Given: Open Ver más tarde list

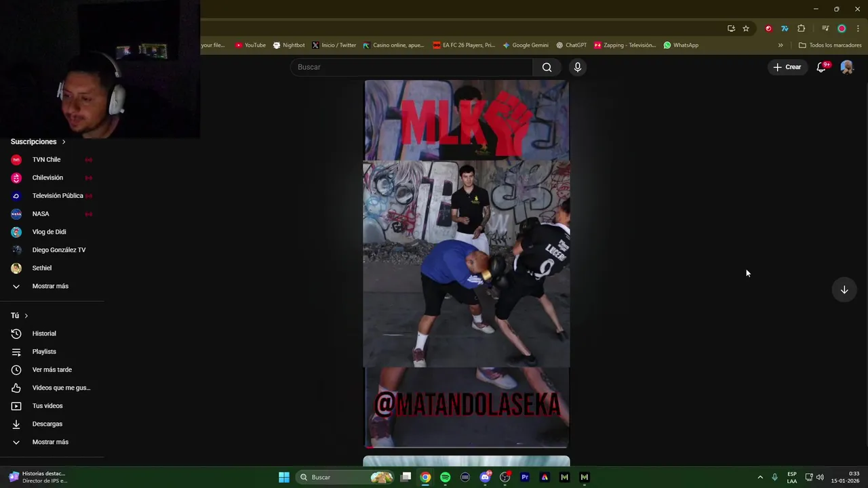Looking at the screenshot, I should pos(52,370).
